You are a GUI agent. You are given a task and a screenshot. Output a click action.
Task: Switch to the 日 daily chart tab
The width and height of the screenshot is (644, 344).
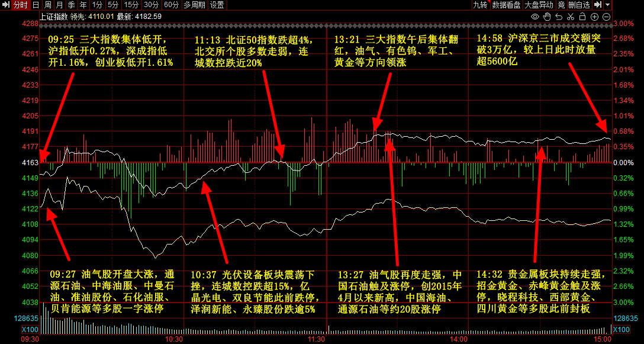(x=36, y=5)
